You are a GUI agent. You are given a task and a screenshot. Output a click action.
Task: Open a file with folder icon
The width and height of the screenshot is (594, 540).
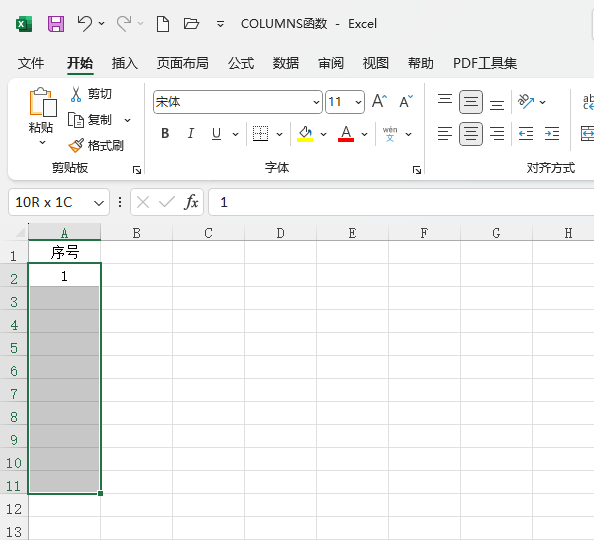[x=191, y=24]
